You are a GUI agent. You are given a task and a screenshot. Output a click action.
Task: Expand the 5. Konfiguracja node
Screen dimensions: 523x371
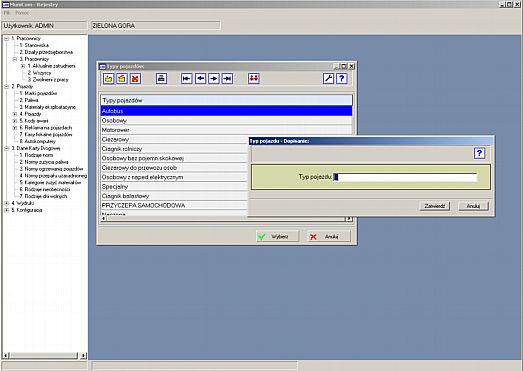(x=7, y=210)
